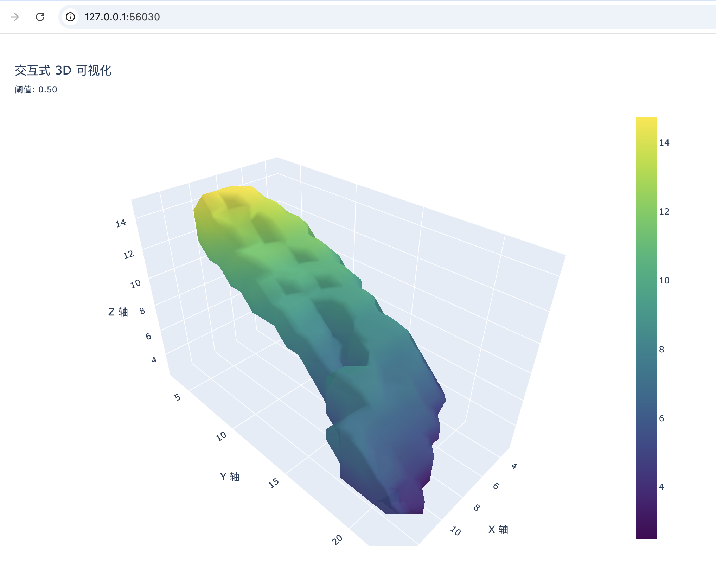Viewport: 716px width, 588px height.
Task: Click the X axis tick label 10
Action: [x=455, y=531]
